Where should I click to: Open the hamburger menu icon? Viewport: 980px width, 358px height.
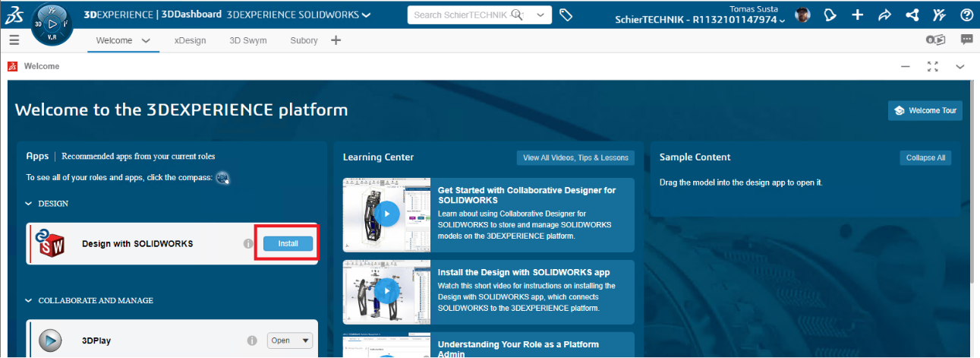14,40
